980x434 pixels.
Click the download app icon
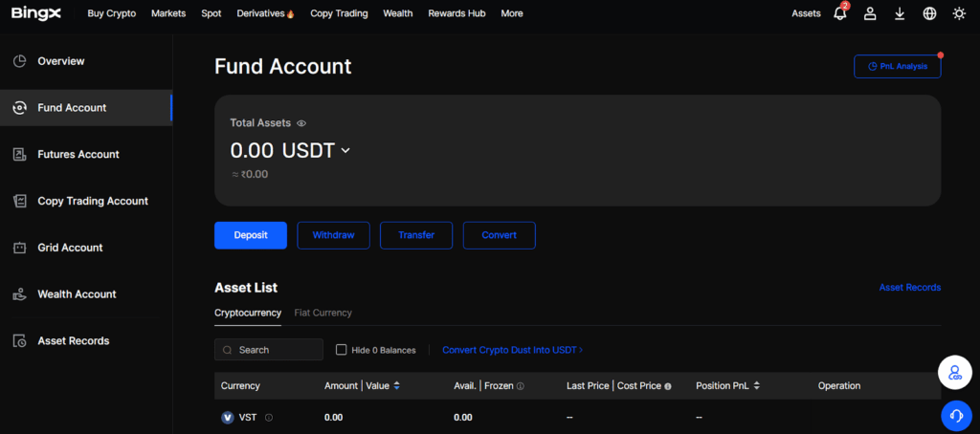point(900,13)
